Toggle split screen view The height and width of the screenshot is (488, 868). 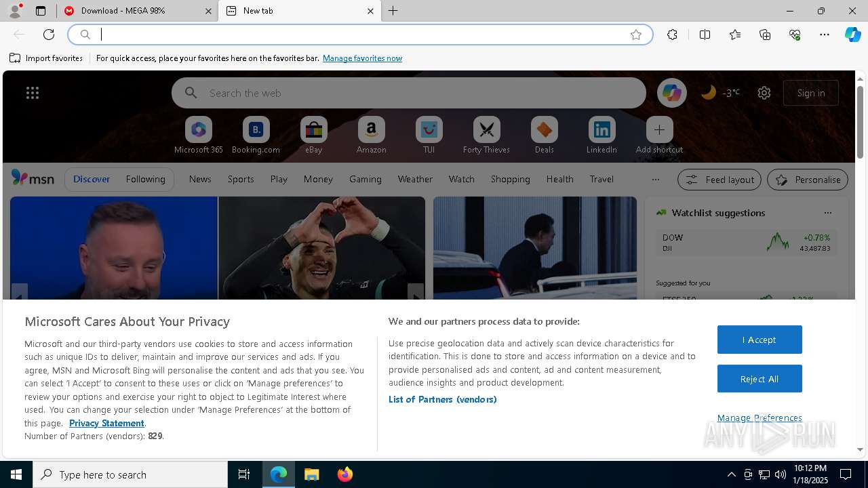[705, 35]
